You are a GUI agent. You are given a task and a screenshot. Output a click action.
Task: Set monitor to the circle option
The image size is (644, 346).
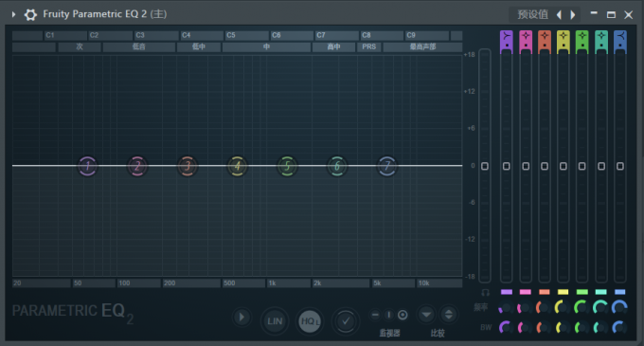[x=402, y=315]
